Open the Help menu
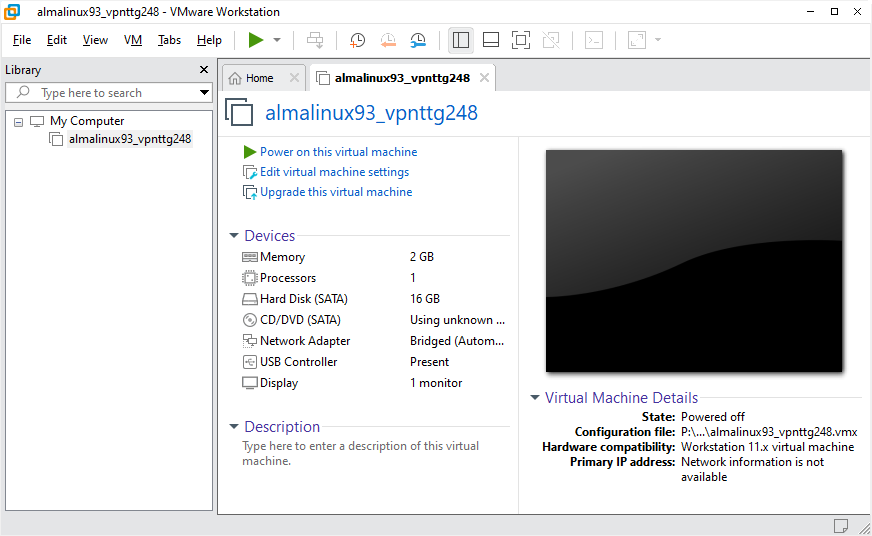Screen dimensions: 872x536 (x=209, y=40)
